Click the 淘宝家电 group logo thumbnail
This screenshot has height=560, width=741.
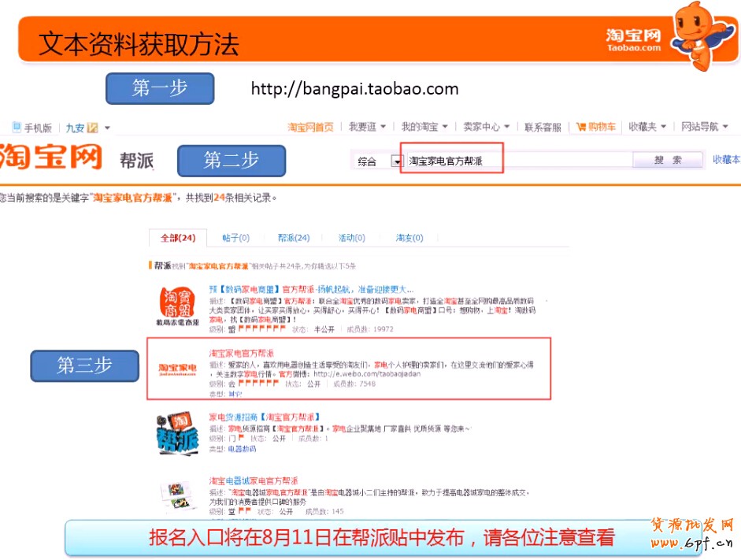click(x=178, y=369)
